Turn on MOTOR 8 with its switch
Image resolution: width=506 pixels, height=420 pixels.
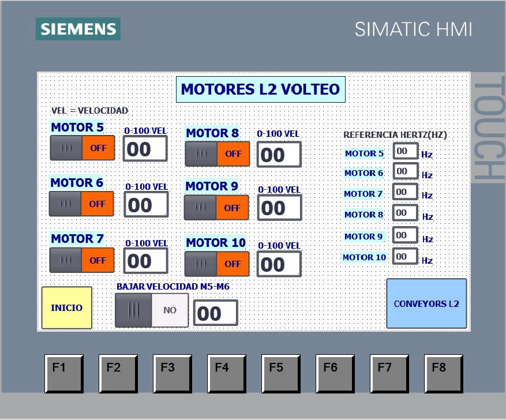[x=217, y=153]
